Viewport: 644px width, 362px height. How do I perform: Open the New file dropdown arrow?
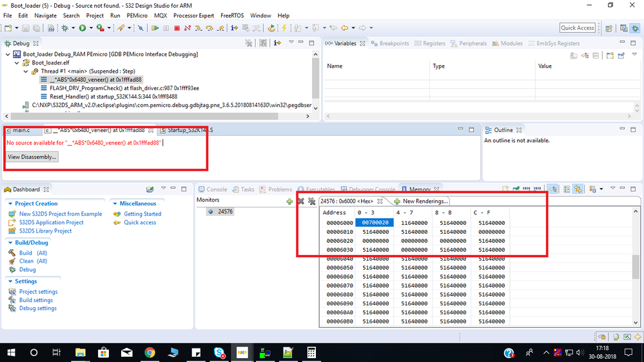(16, 28)
